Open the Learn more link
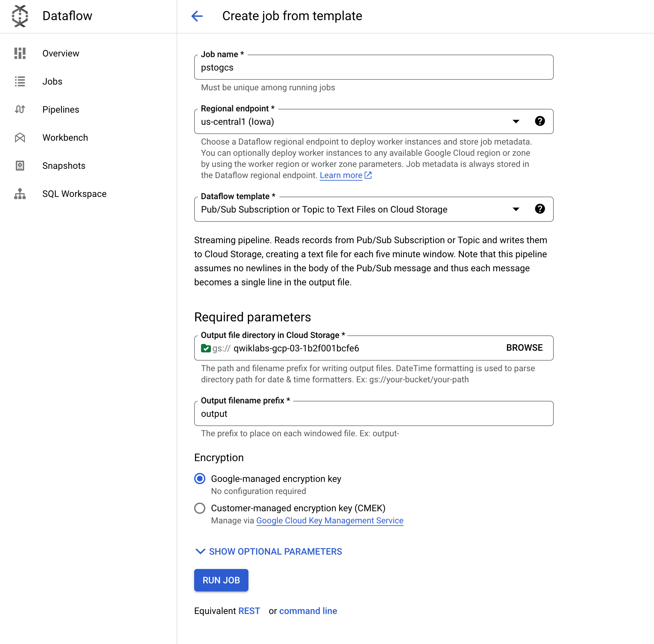 click(x=341, y=175)
